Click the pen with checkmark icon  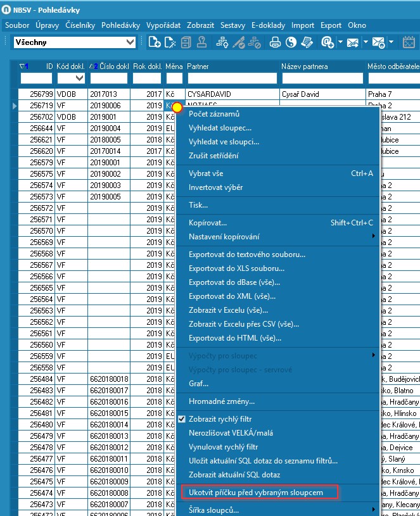click(238, 42)
